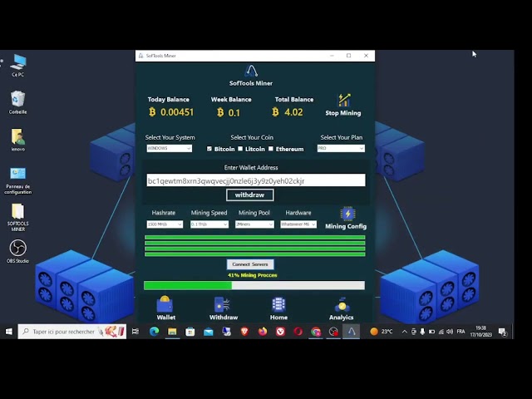The image size is (532, 399).
Task: Click the mining process progress bar
Action: tap(254, 285)
